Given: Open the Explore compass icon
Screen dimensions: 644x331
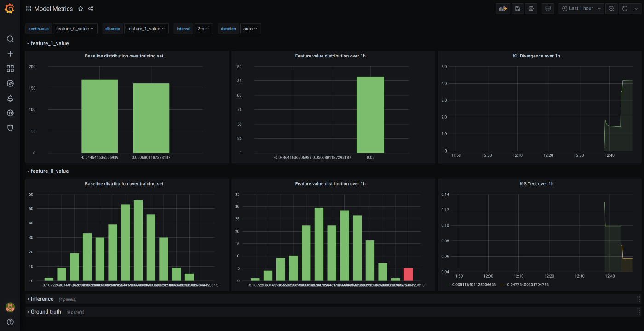Looking at the screenshot, I should [10, 83].
